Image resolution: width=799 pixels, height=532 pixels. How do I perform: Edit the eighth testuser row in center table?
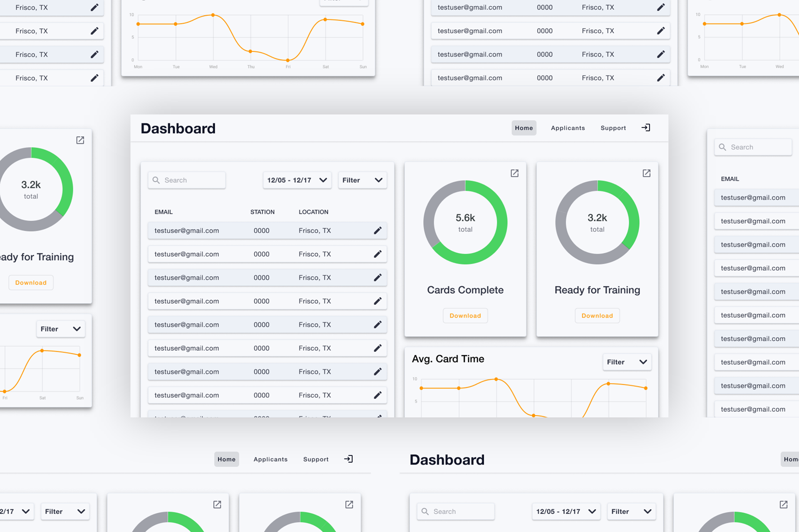click(x=377, y=395)
